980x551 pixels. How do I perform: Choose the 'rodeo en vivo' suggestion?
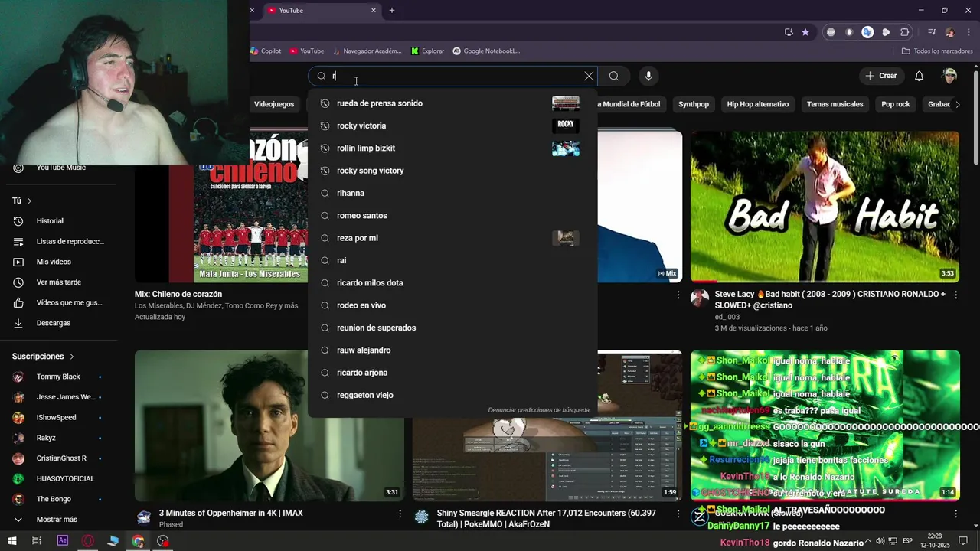(452, 305)
